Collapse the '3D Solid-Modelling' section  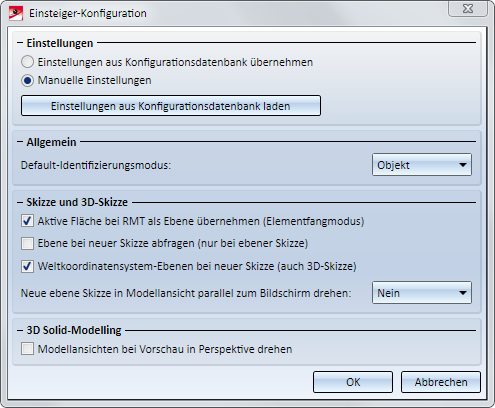[20, 330]
